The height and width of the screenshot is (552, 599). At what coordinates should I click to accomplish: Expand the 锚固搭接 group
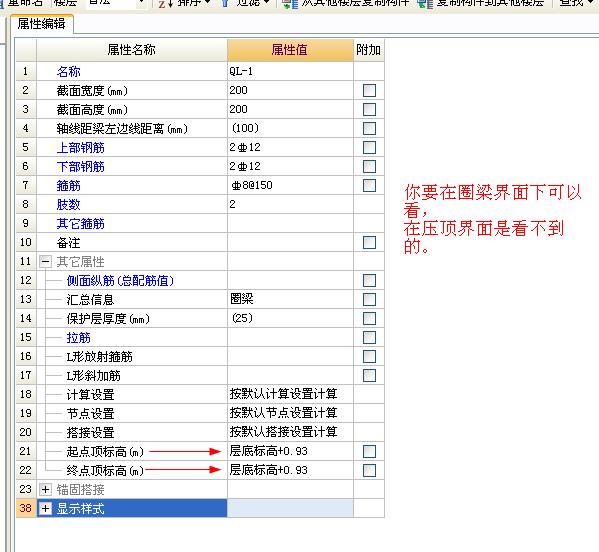point(45,489)
